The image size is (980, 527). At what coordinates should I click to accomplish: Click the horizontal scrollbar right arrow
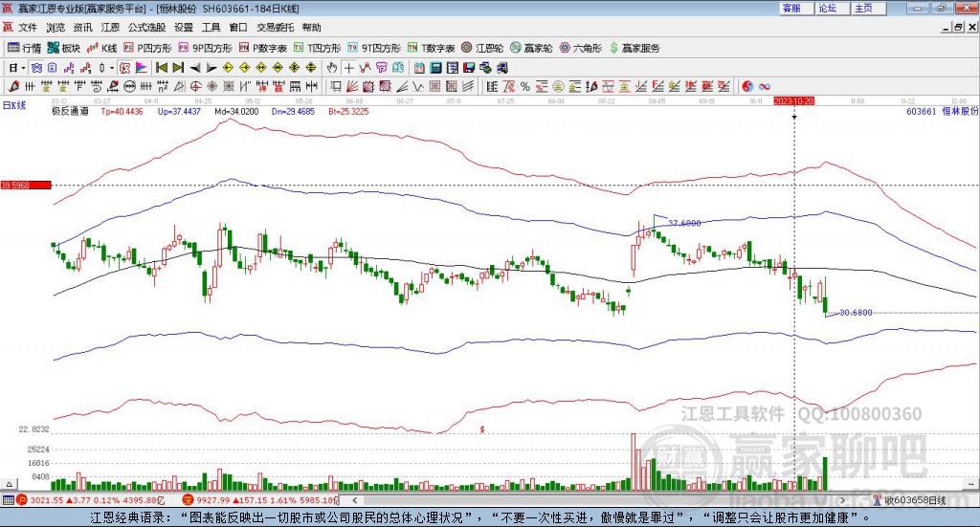click(842, 500)
